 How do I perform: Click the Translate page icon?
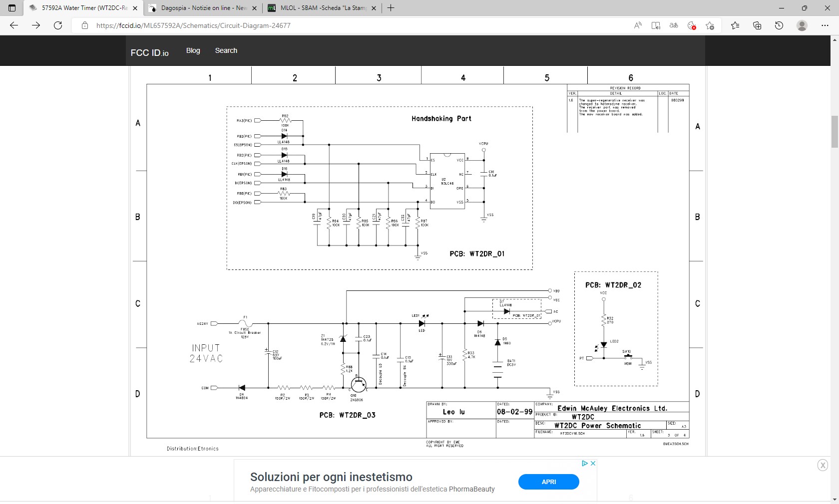pyautogui.click(x=674, y=25)
